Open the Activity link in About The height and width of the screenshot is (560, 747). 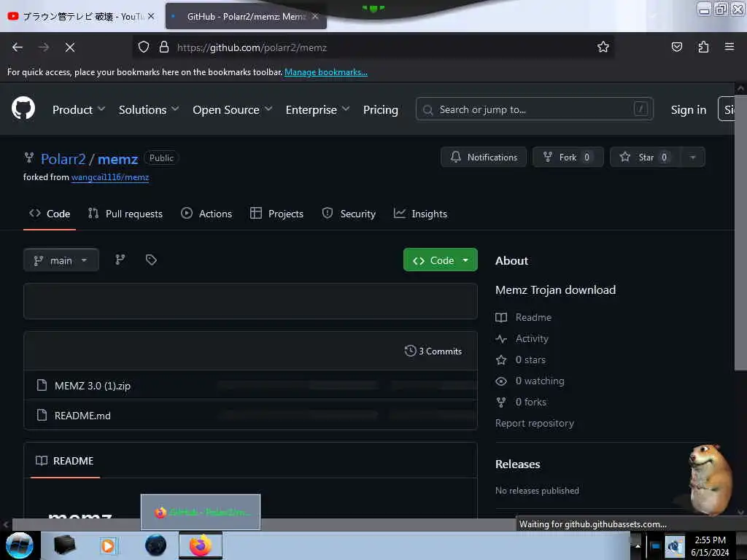click(x=532, y=338)
